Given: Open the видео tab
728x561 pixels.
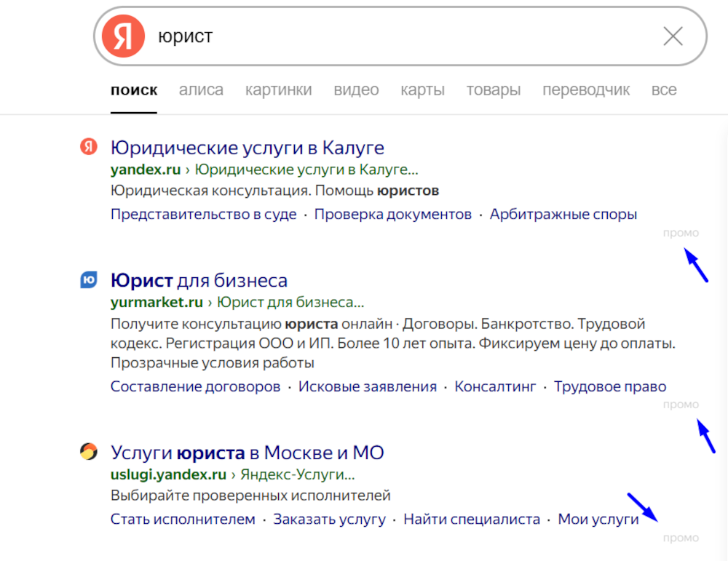Looking at the screenshot, I should coord(356,89).
